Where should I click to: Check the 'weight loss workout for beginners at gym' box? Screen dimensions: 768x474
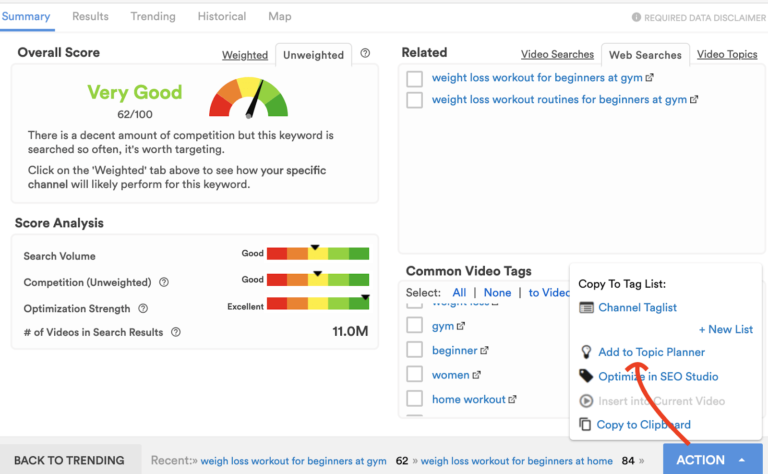click(414, 78)
